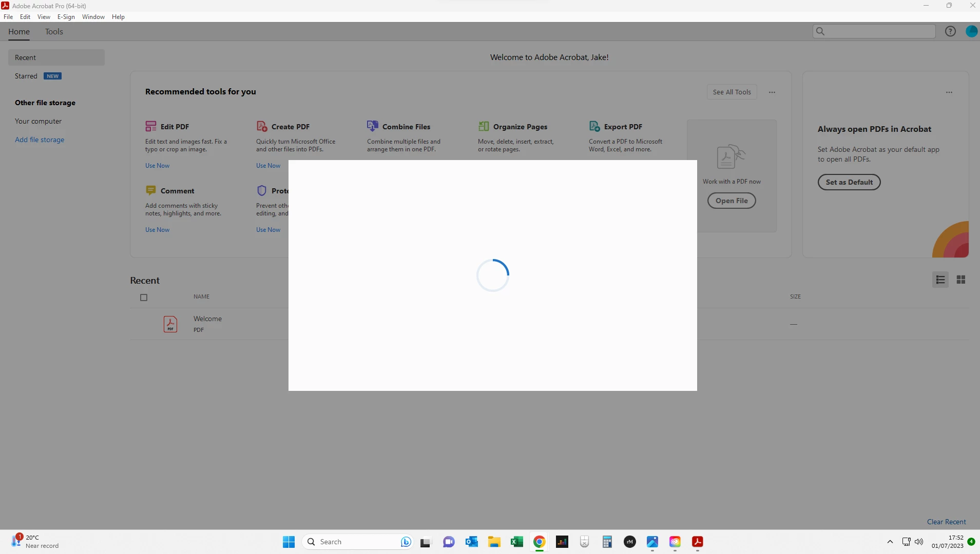Open the Edit menu
Viewport: 980px width, 554px height.
[x=25, y=16]
